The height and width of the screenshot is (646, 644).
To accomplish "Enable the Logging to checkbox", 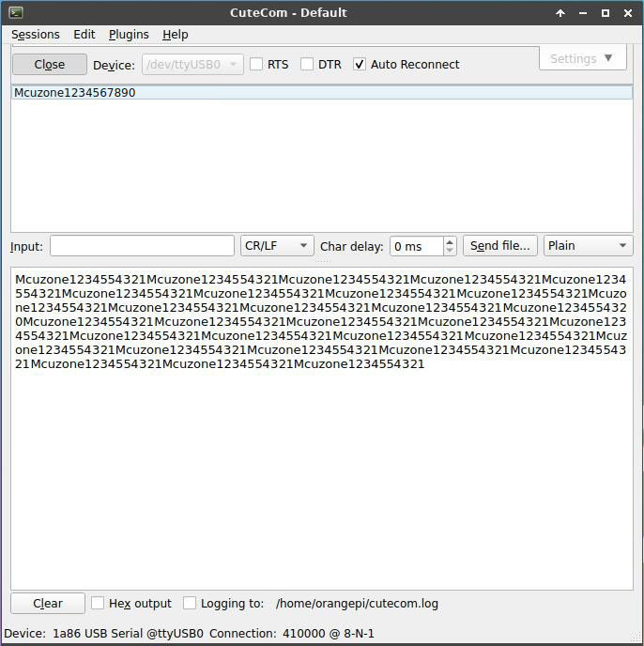I will click(x=190, y=604).
